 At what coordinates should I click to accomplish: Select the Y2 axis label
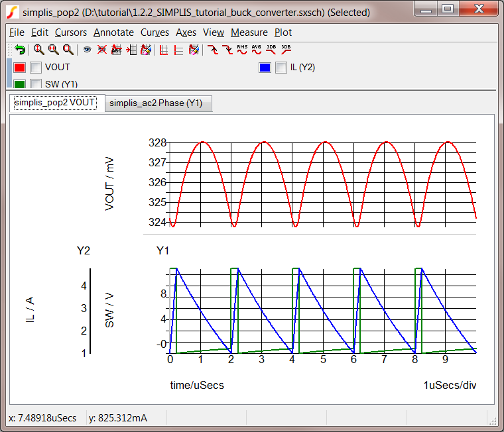tap(84, 250)
